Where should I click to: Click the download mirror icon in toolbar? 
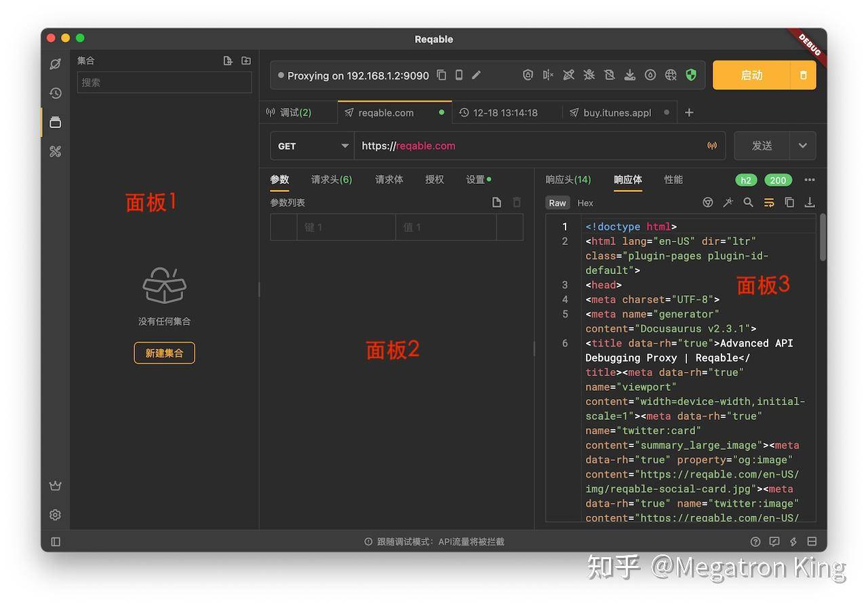point(629,75)
